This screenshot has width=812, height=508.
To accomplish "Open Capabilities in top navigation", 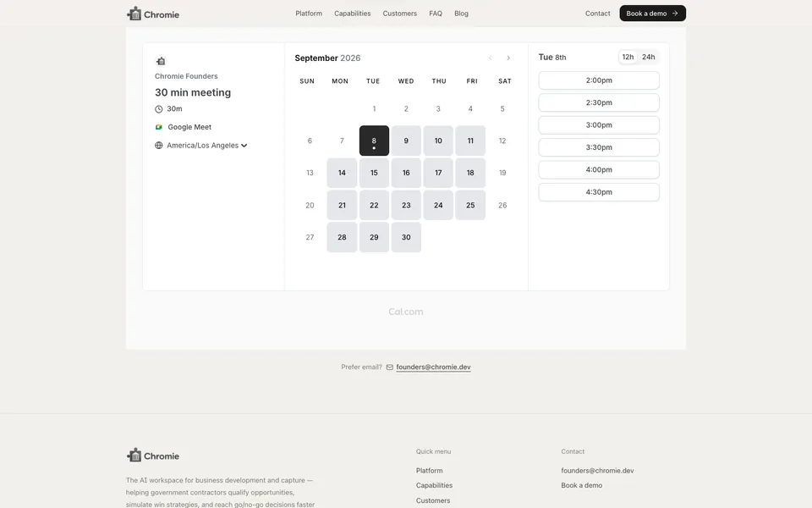I will (x=352, y=14).
